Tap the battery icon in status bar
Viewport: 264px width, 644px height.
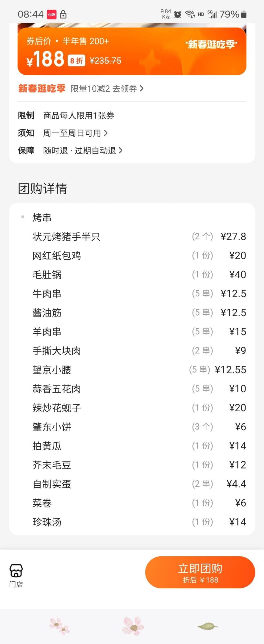pyautogui.click(x=244, y=14)
